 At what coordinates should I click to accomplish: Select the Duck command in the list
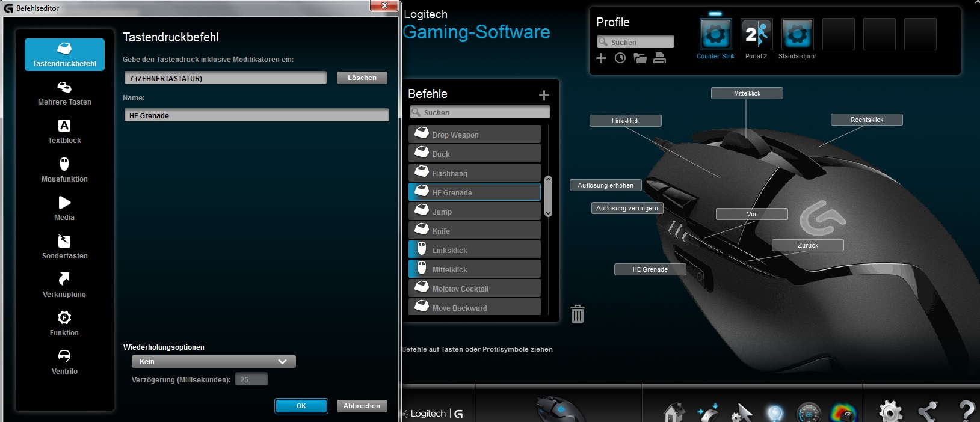click(475, 153)
